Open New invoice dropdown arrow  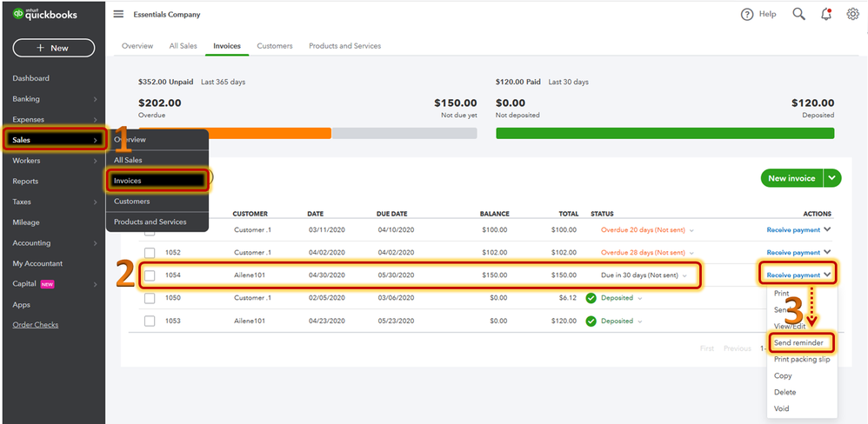pyautogui.click(x=832, y=178)
